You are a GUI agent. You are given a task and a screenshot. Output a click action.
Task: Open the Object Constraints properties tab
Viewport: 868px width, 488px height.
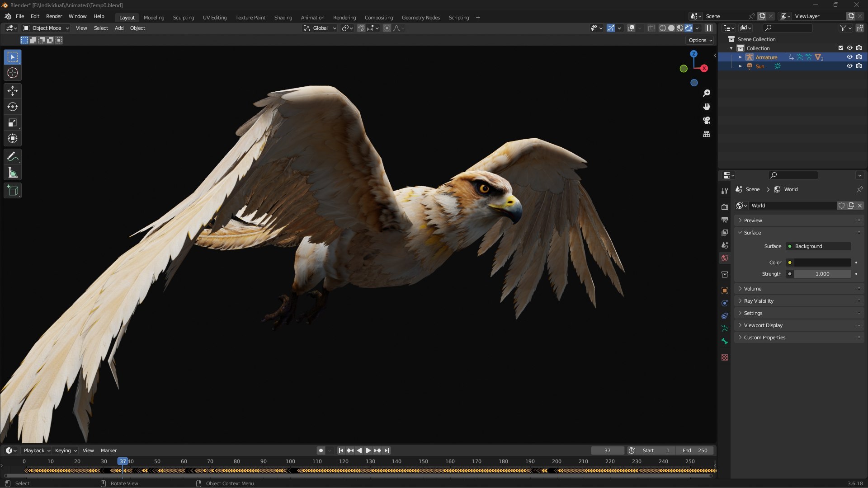(x=725, y=316)
